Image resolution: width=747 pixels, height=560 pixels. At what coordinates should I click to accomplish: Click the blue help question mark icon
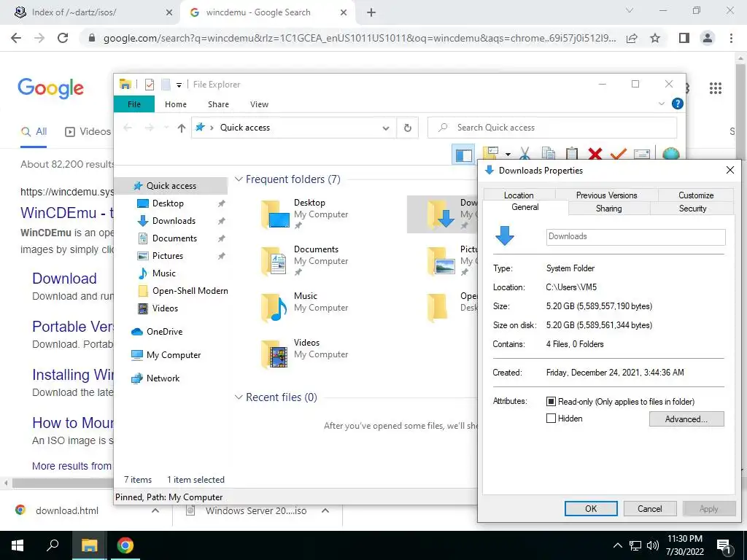pyautogui.click(x=677, y=104)
